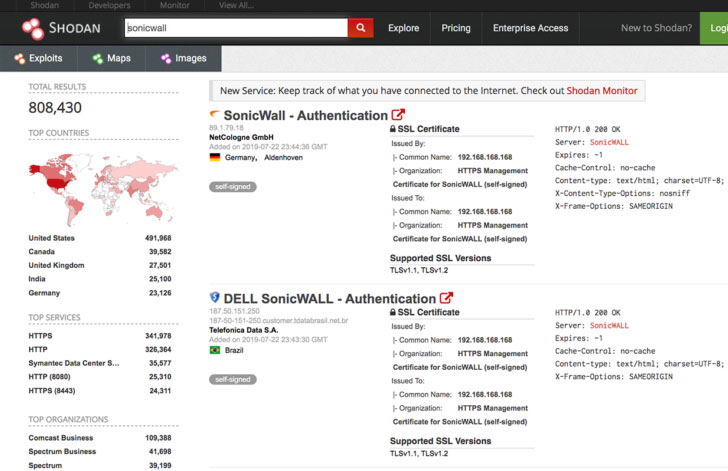Follow the Shodan Monitor link in the banner
This screenshot has width=728, height=471.
tap(602, 91)
